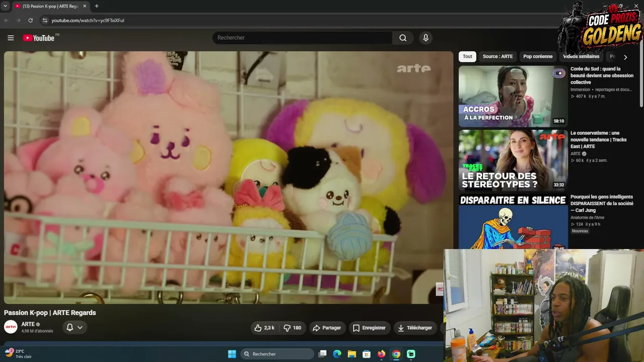Open the search tabs dropdown in Chrome
The height and width of the screenshot is (362, 644).
[x=5, y=6]
